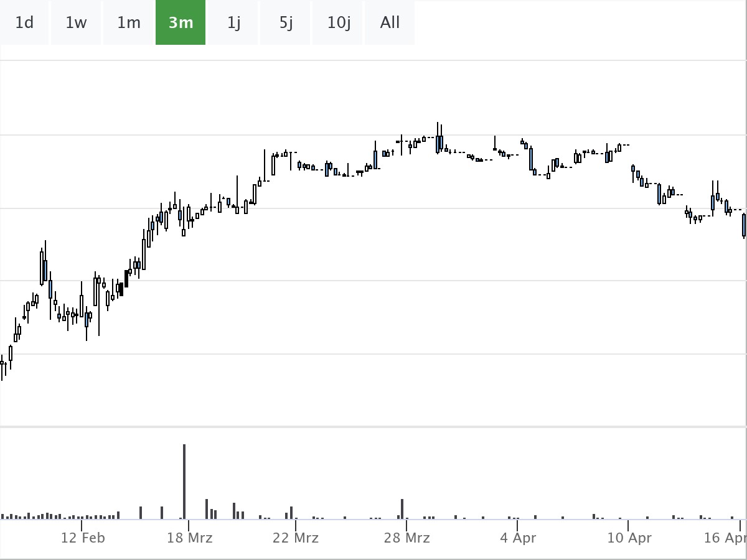Click the 28 Mrz date label
The height and width of the screenshot is (560, 747).
coord(406,538)
